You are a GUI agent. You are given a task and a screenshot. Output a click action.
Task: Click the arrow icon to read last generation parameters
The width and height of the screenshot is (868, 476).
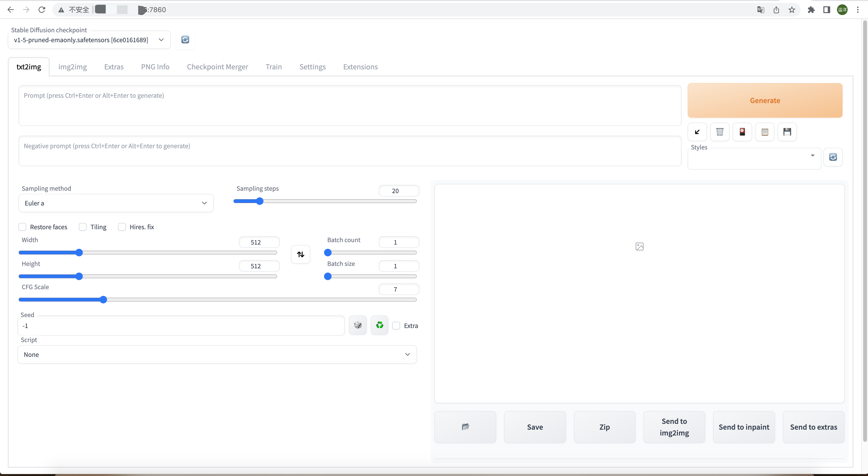pyautogui.click(x=697, y=132)
